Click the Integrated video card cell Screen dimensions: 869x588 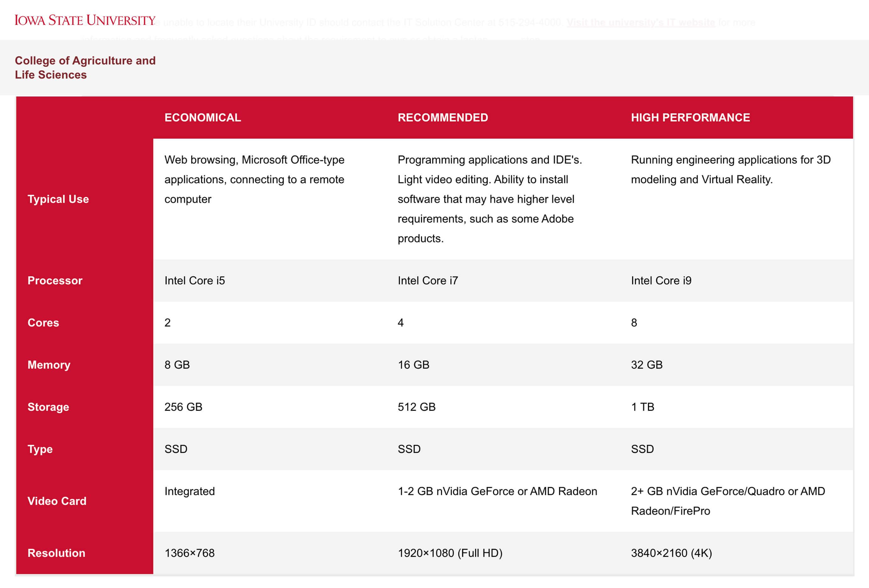click(x=190, y=491)
